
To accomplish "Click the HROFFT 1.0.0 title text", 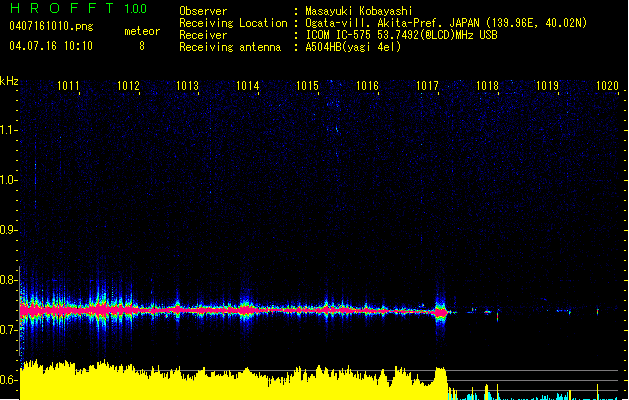I will click(x=78, y=8).
